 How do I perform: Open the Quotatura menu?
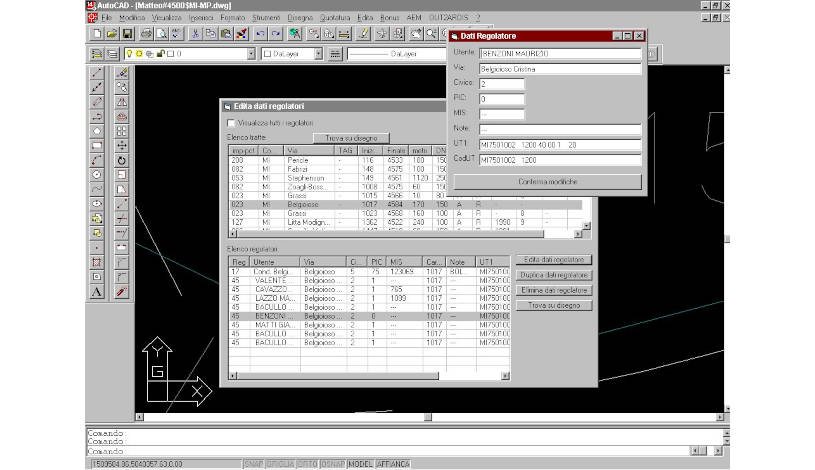[335, 18]
